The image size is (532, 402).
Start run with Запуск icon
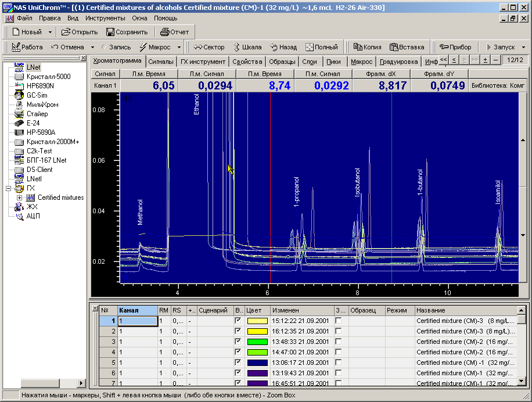(489, 47)
